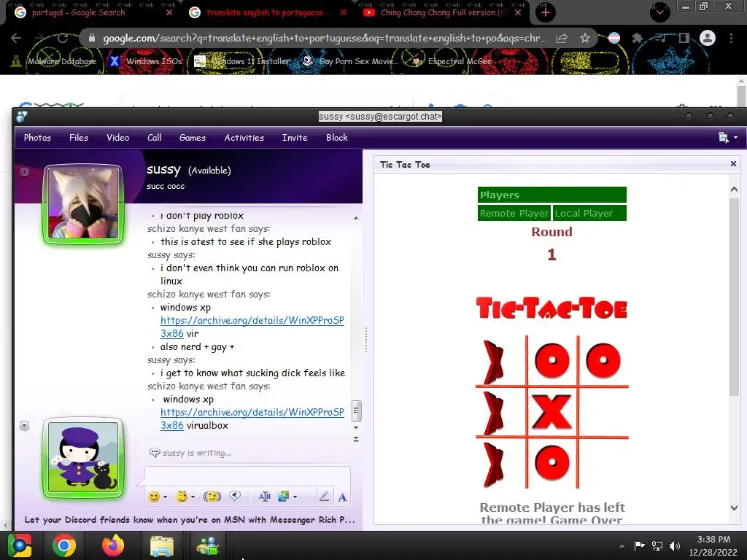Open the Chrome profile avatar icon

click(x=708, y=38)
